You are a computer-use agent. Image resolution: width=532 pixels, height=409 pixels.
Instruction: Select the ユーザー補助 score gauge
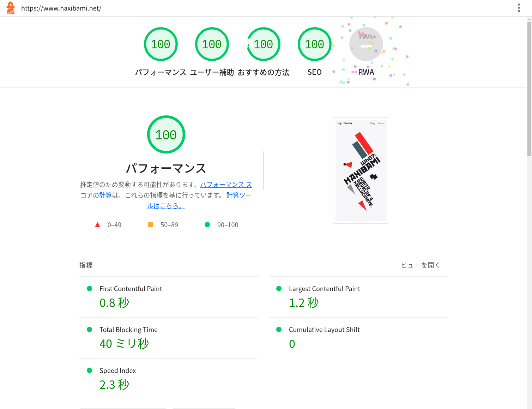pyautogui.click(x=212, y=44)
